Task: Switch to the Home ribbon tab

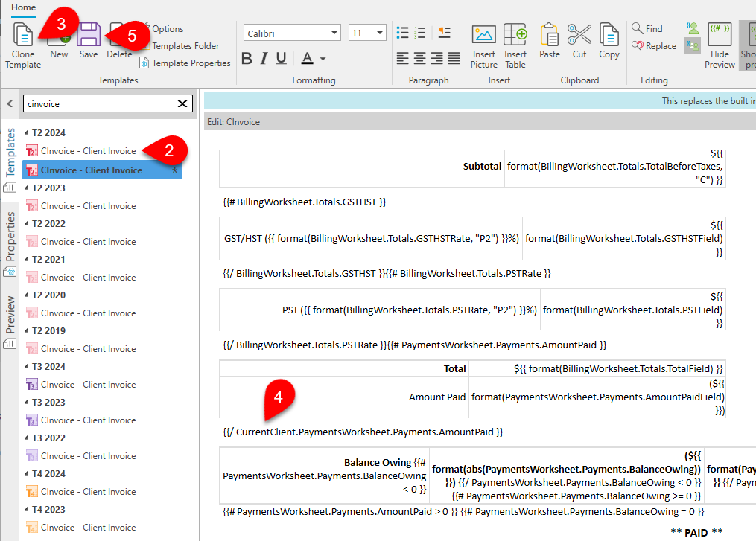Action: click(23, 7)
